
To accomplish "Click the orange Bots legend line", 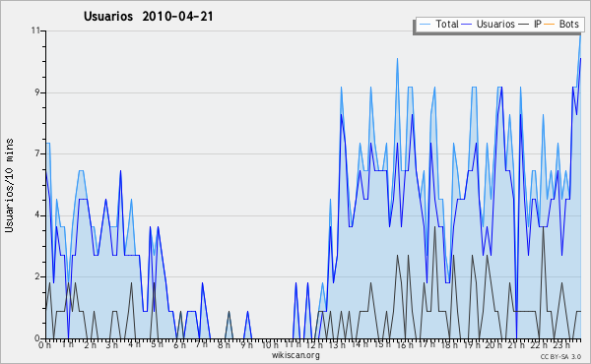I will [550, 25].
